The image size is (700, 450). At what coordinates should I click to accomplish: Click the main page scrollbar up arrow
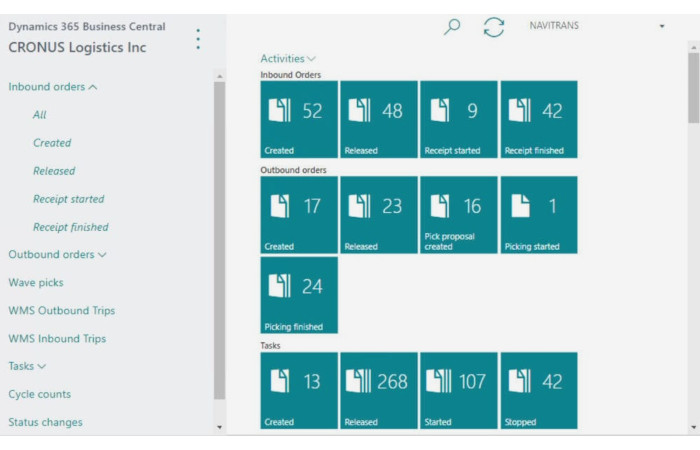click(693, 47)
